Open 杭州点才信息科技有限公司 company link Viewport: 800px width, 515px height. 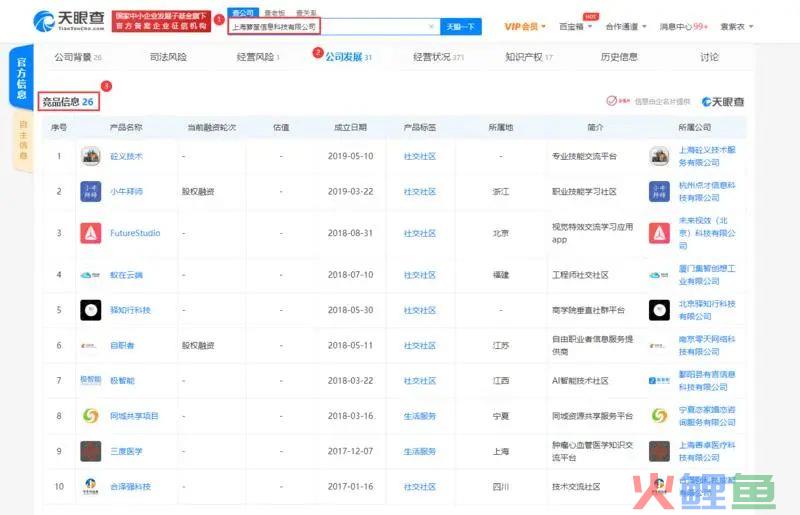click(x=707, y=191)
